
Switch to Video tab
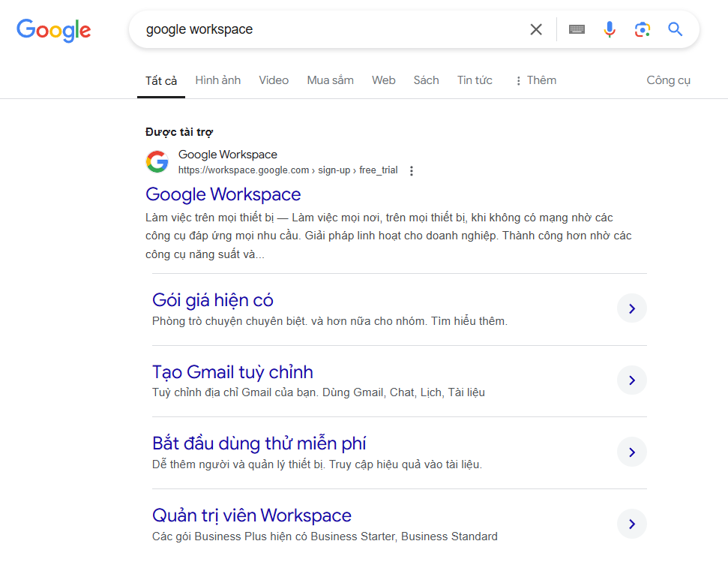(274, 80)
